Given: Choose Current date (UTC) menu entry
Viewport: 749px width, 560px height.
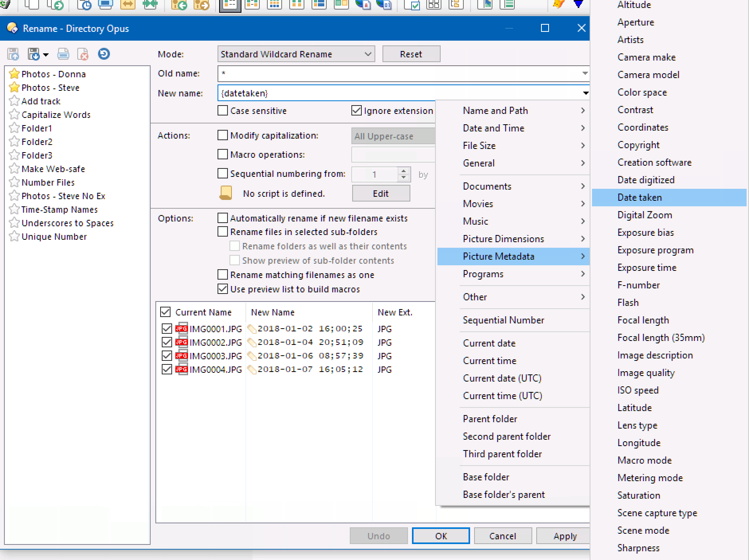Looking at the screenshot, I should [514, 378].
